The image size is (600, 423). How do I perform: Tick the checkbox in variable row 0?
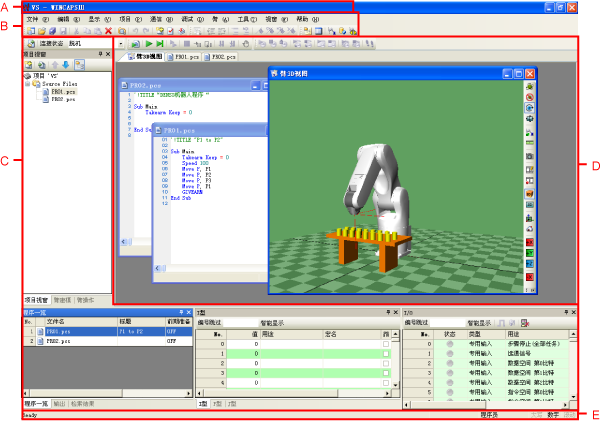click(385, 344)
